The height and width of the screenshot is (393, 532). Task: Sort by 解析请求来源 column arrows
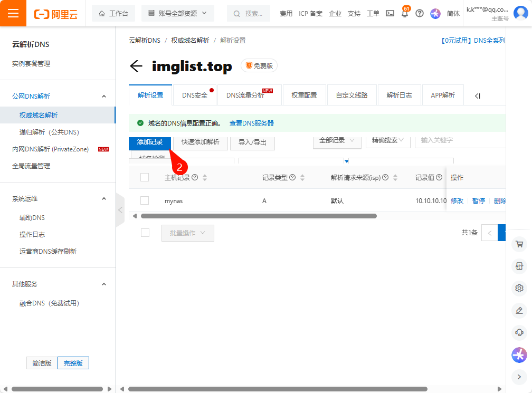[395, 177]
